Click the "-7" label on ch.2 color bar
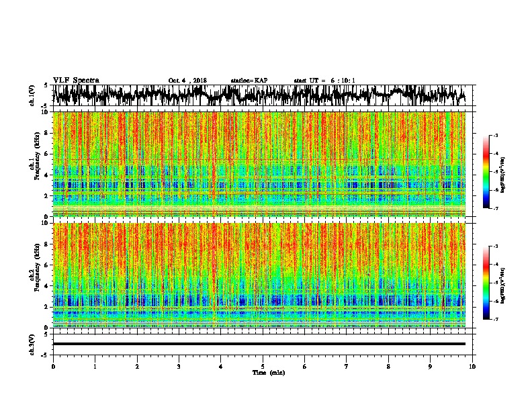 [496, 320]
